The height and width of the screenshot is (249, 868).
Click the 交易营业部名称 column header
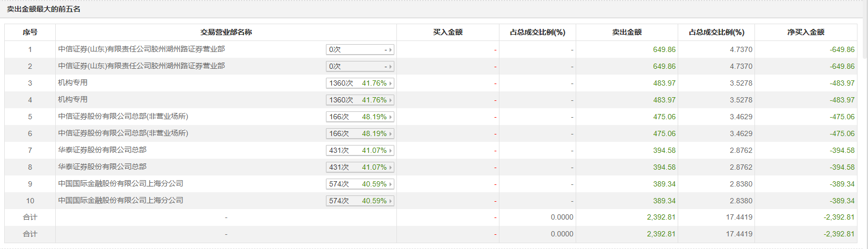(226, 32)
